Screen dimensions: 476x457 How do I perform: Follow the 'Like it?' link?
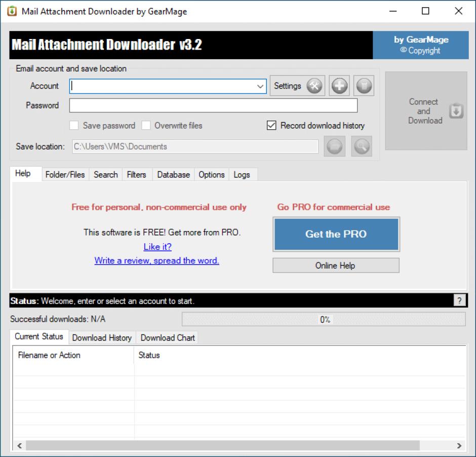pos(157,247)
